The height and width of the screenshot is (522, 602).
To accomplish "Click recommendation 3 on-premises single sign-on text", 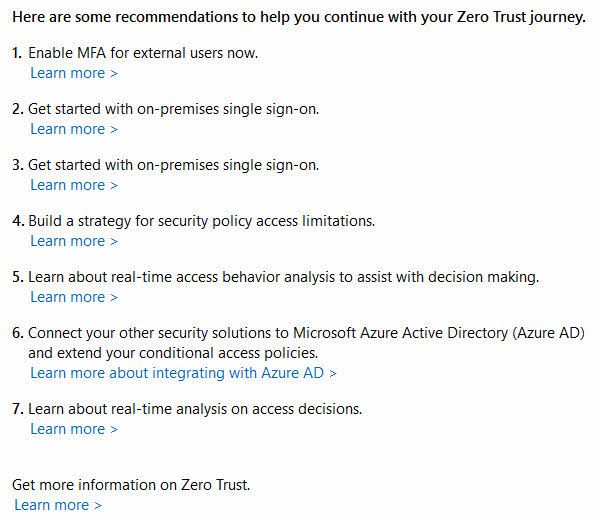I will tap(174, 165).
